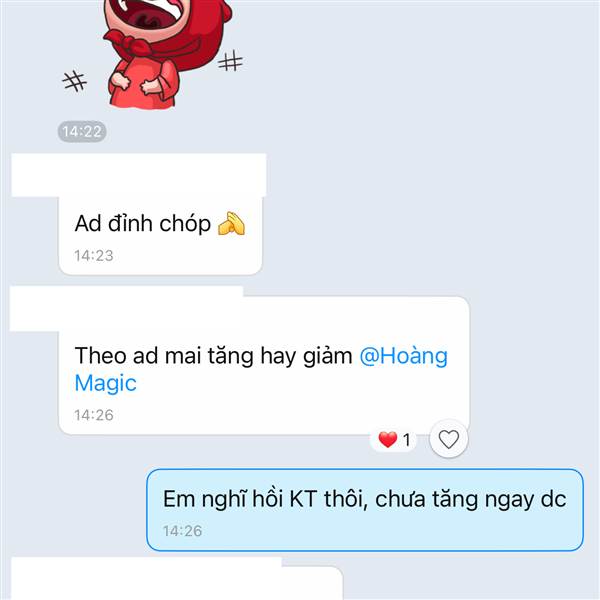Select the "Ad đỉnh chóp" message bubble
Screen dimensions: 600x600
160,236
